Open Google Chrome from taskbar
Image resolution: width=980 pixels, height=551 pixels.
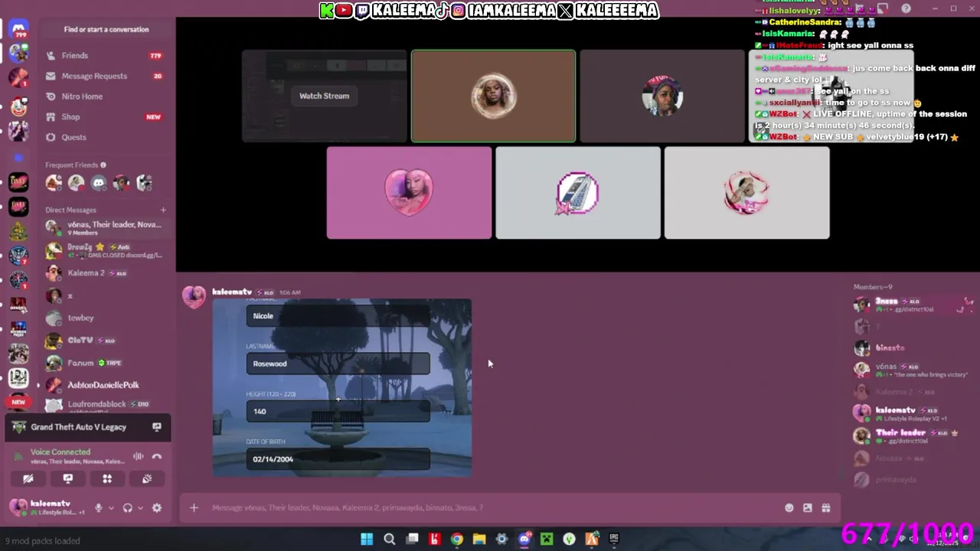point(457,540)
